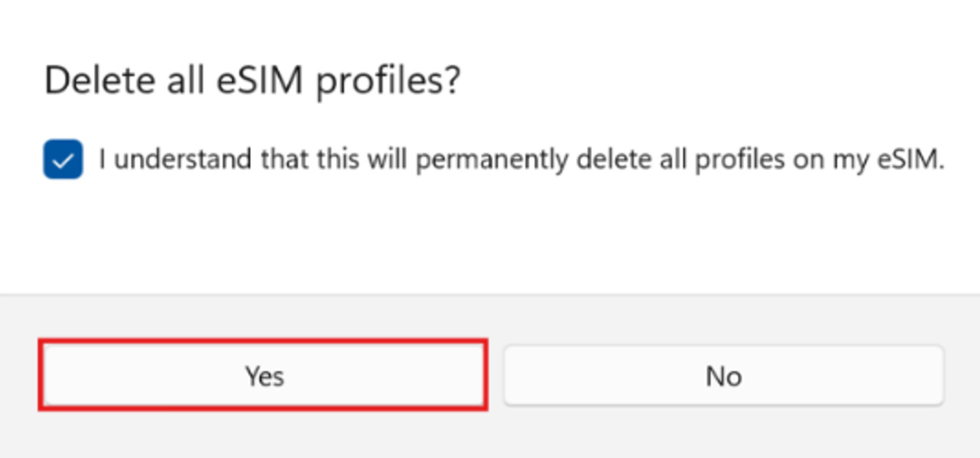
Task: Click the Yes button
Action: click(x=263, y=375)
